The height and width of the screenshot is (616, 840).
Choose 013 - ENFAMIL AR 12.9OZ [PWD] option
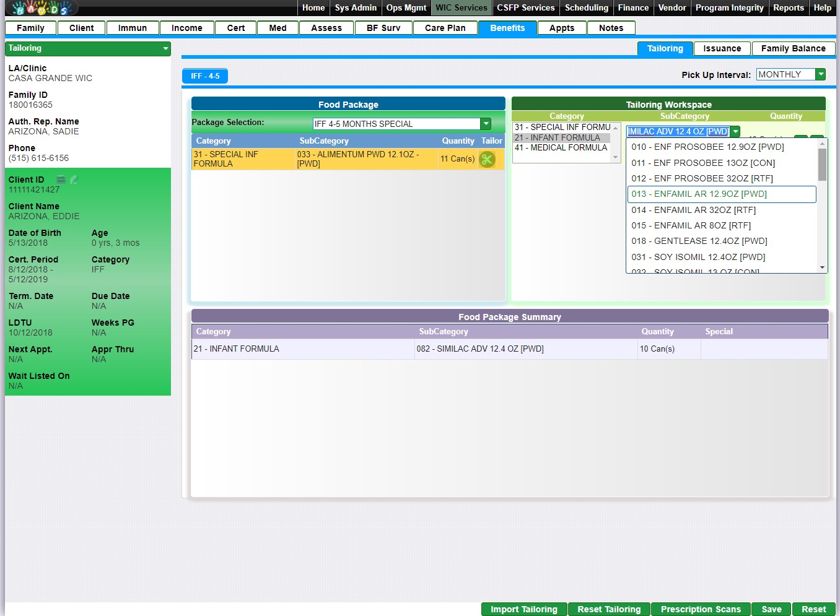699,194
